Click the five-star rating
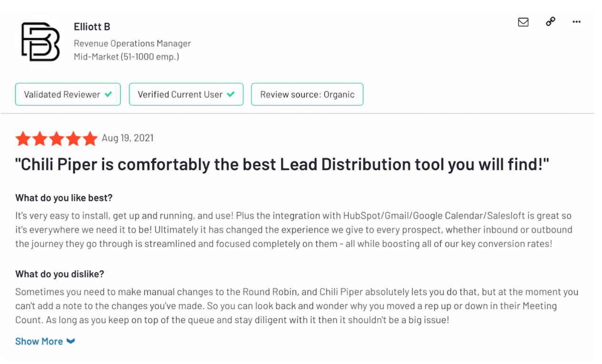 tap(56, 139)
